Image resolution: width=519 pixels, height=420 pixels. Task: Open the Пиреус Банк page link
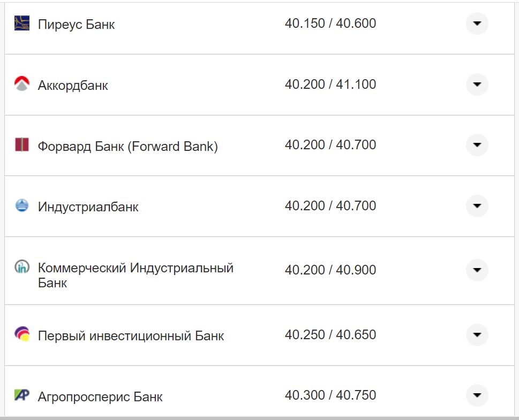tap(76, 24)
